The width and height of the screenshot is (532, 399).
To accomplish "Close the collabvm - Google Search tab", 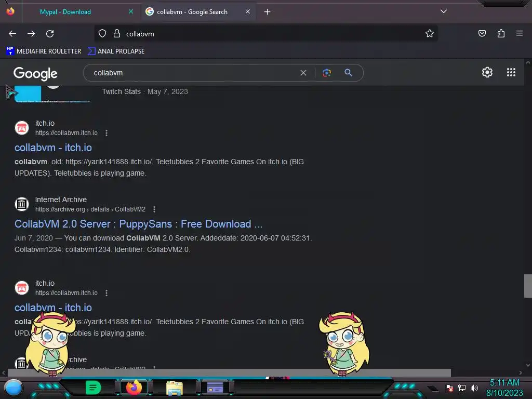I will pos(248,11).
